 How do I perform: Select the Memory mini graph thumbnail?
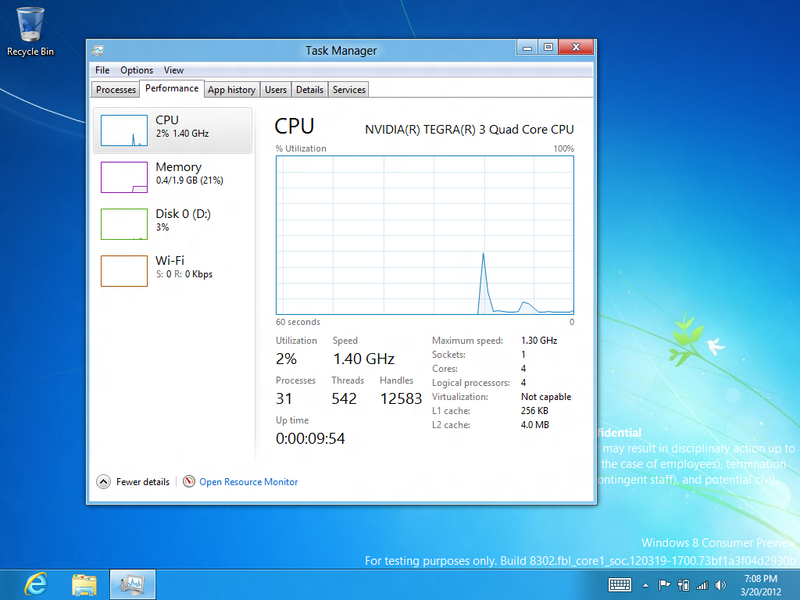tap(124, 177)
